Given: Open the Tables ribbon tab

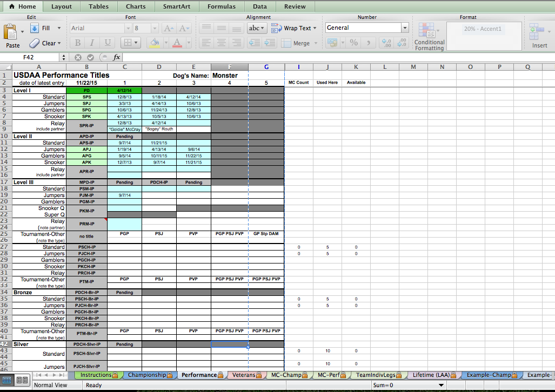Looking at the screenshot, I should [98, 6].
